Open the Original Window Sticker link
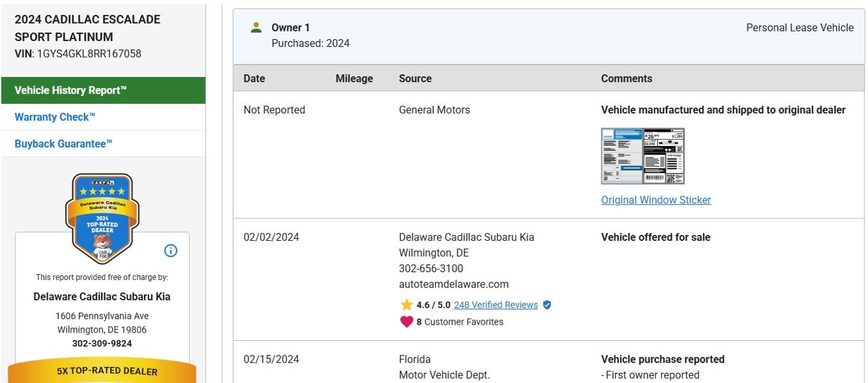 655,200
